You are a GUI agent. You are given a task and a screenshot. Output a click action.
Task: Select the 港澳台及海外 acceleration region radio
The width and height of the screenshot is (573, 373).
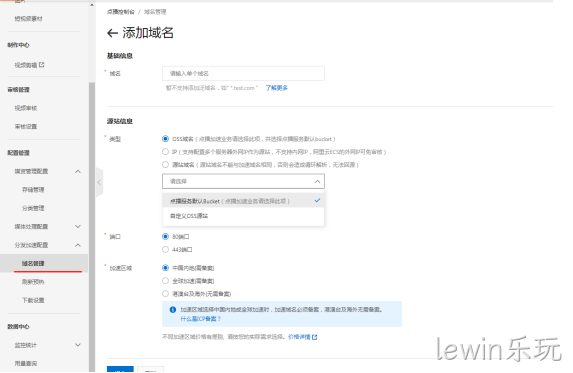(165, 293)
